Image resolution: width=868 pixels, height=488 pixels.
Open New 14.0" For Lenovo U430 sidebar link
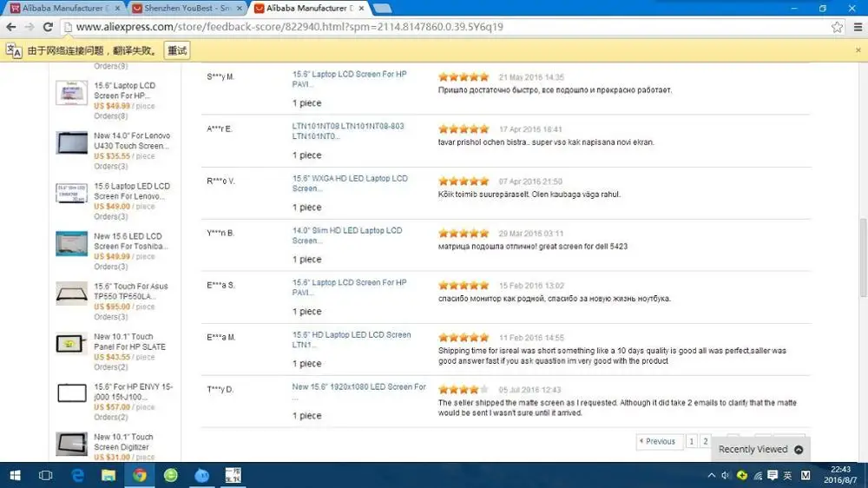(x=132, y=141)
